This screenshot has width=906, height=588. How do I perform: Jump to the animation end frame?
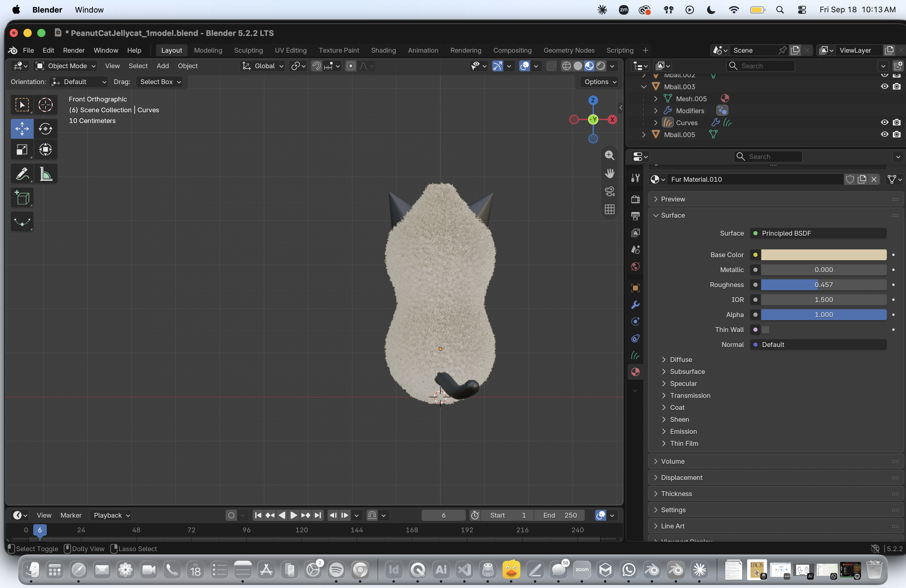point(318,515)
